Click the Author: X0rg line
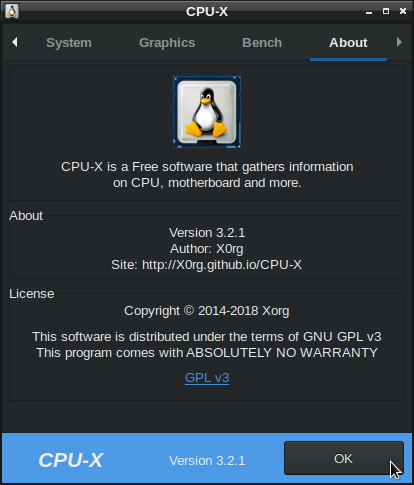The width and height of the screenshot is (414, 485). point(207,249)
